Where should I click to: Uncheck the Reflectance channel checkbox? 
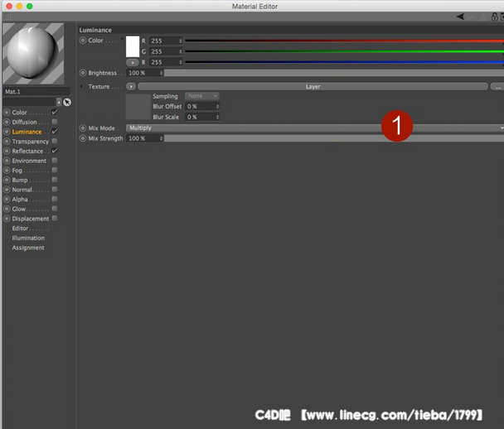55,151
